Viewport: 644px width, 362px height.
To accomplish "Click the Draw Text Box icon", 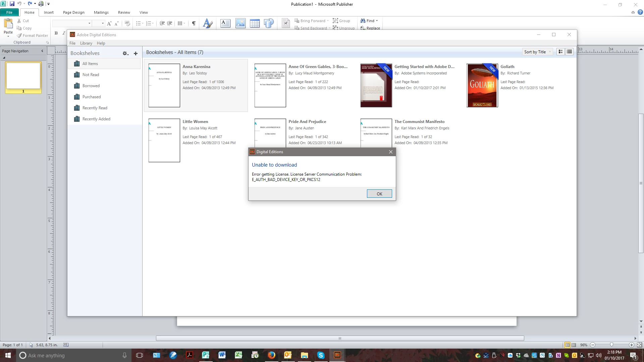I will (225, 23).
